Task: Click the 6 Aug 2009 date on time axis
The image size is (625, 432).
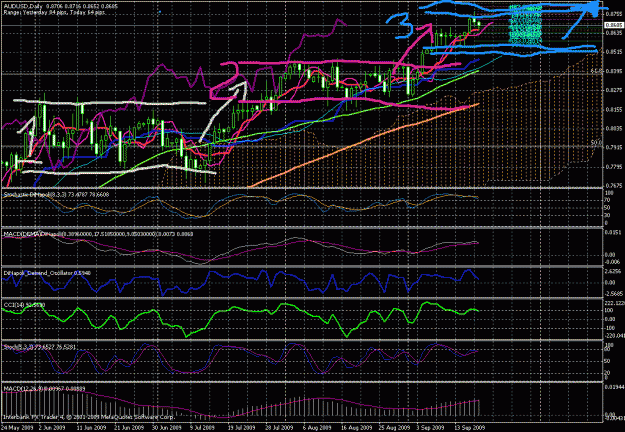Action: (316, 428)
